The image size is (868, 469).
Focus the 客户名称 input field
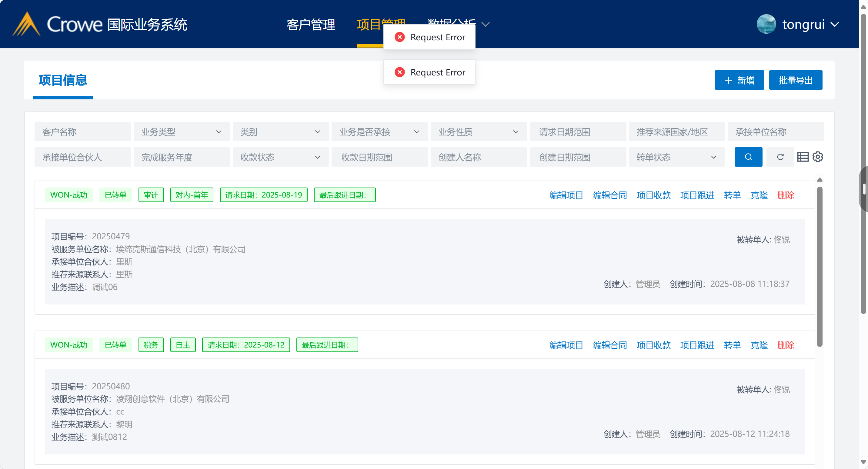pos(82,132)
